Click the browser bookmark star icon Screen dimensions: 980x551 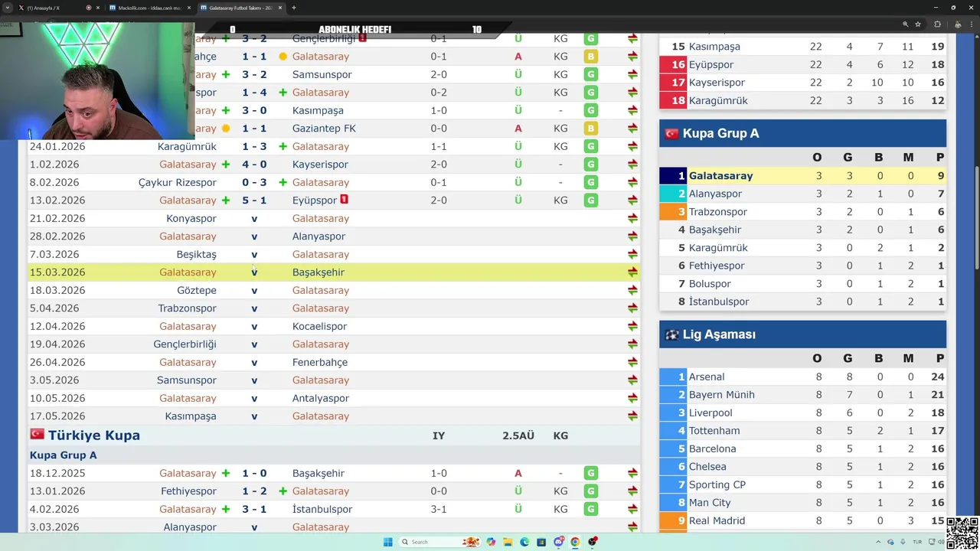pos(918,24)
